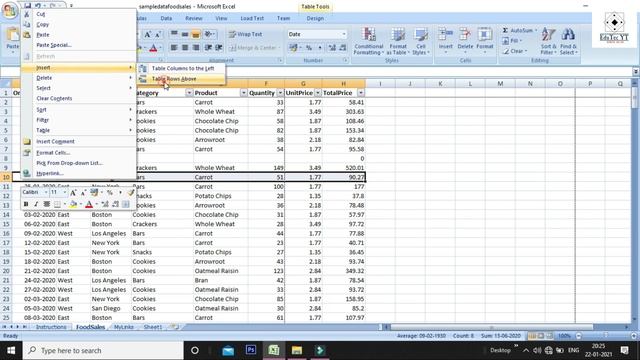
Task: Switch to Instructions sheet tab
Action: (51, 327)
